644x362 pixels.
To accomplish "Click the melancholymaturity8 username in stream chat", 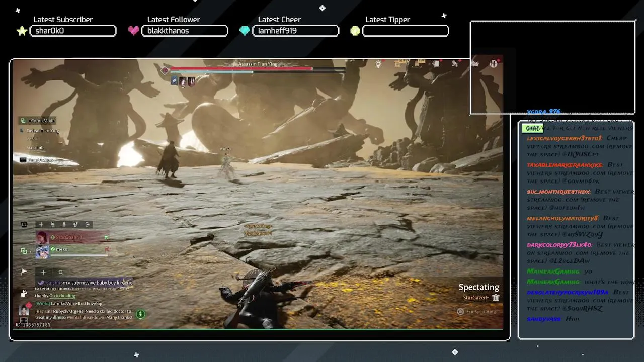I will (x=562, y=218).
